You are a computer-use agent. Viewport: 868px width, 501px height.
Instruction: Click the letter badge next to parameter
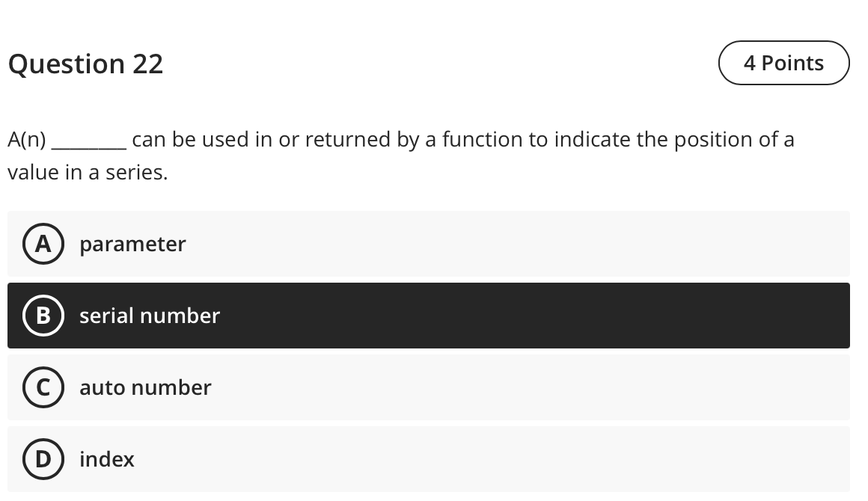(x=43, y=244)
